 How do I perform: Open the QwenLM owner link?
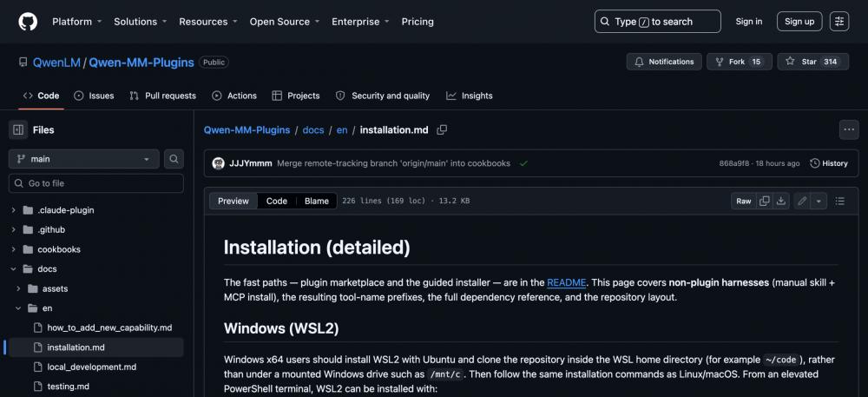click(x=56, y=63)
